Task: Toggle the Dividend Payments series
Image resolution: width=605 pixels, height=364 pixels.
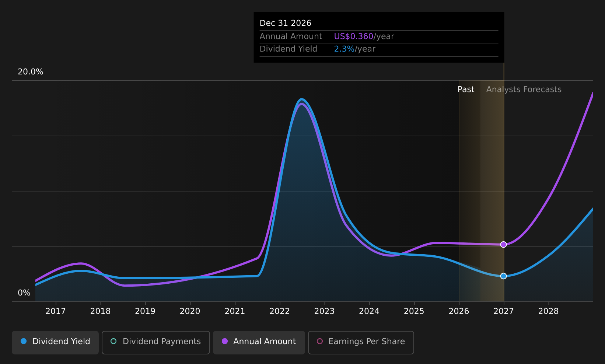Action: coord(156,342)
